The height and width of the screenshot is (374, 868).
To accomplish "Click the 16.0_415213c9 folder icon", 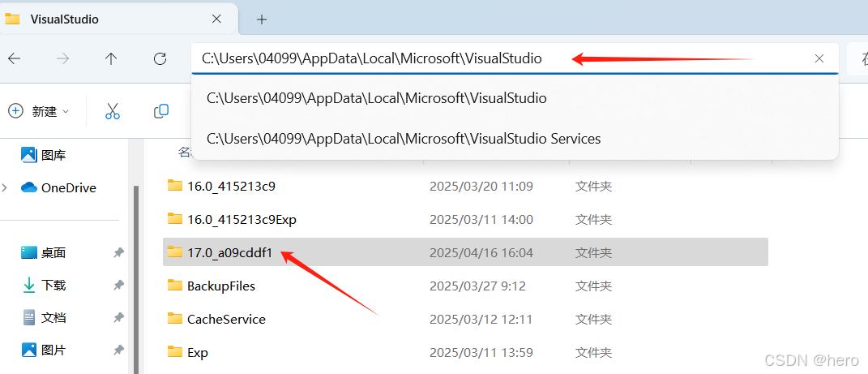I will point(175,186).
